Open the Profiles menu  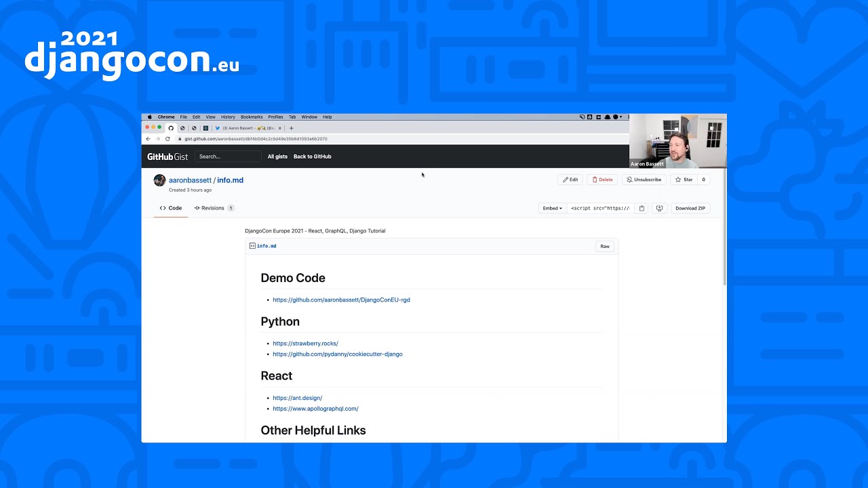pos(275,117)
